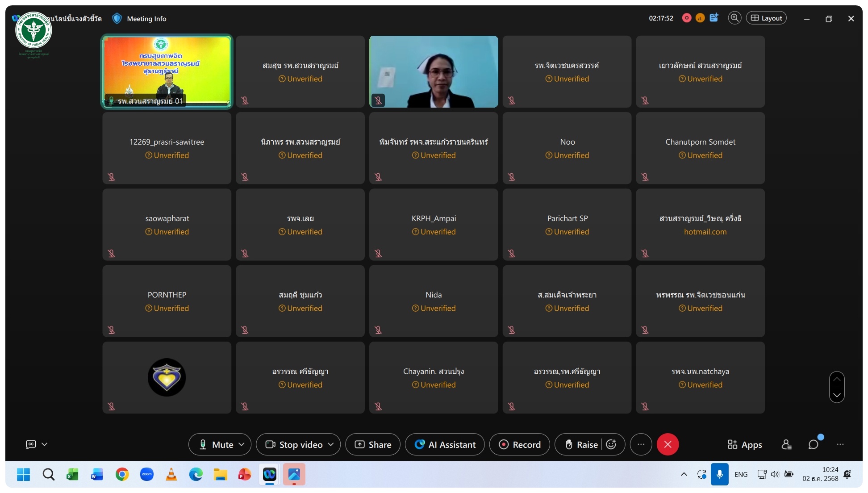Click the reactions smiley icon
This screenshot has height=493, width=868.
(x=611, y=444)
